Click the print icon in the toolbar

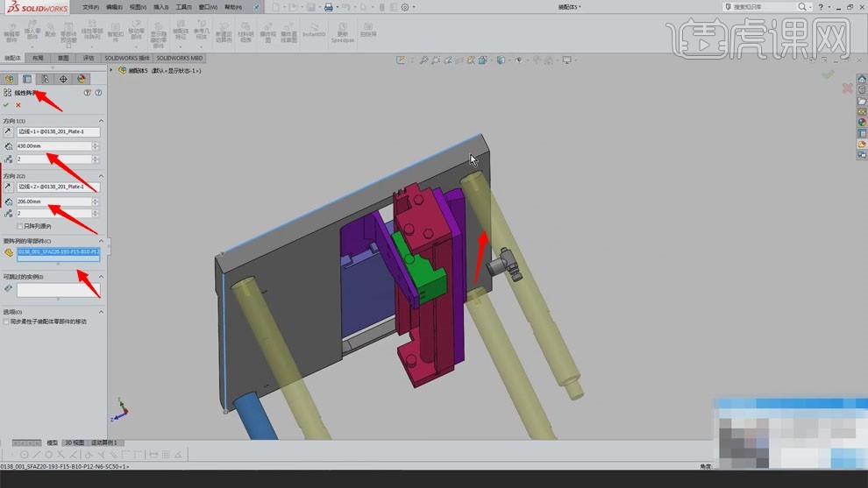(328, 7)
